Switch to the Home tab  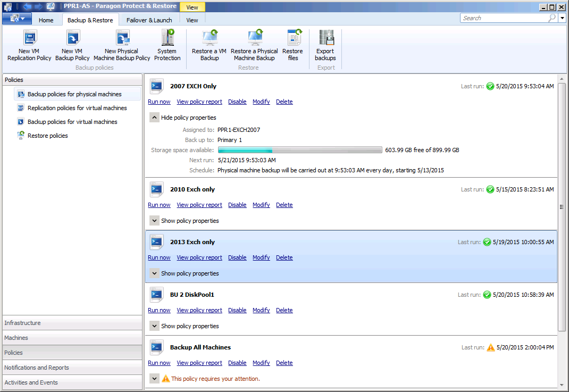pos(46,20)
